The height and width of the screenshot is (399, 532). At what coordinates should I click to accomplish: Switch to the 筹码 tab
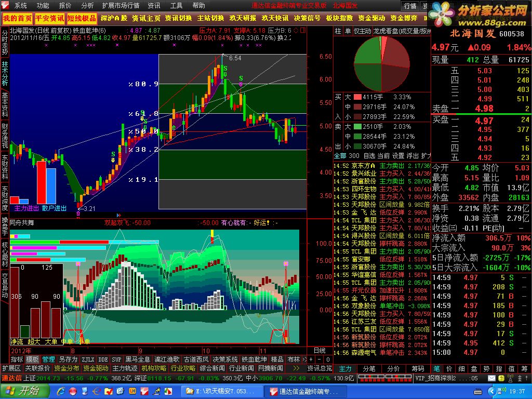[x=418, y=368]
